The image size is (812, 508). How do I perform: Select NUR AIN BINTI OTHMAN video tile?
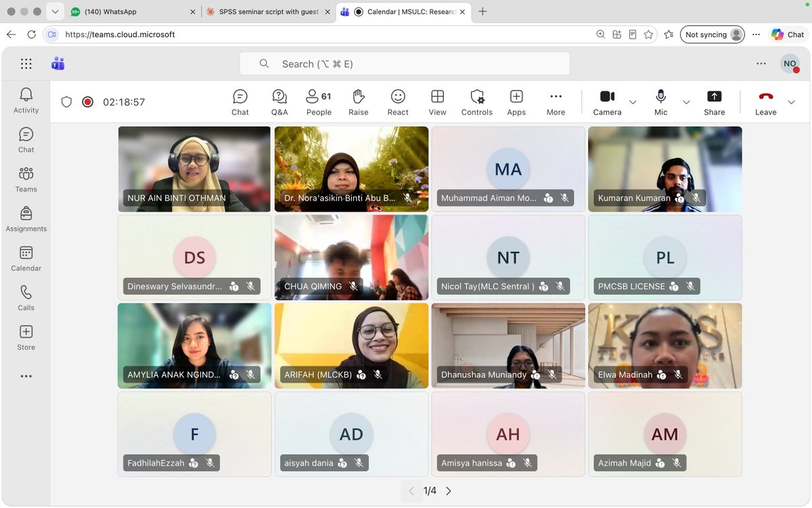tap(194, 169)
